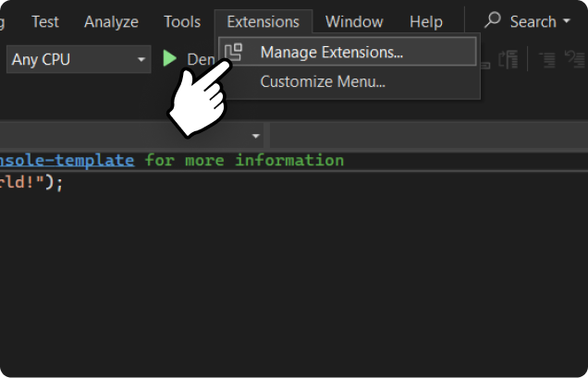
Task: Click the uncomment lines icon with curved arrow
Action: click(x=575, y=60)
